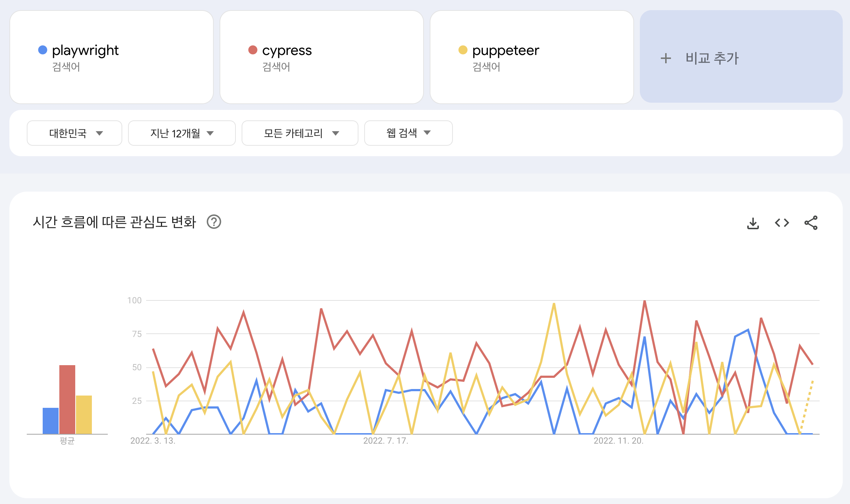This screenshot has height=504, width=850.
Task: Click the 2022. 7. 17. date label
Action: click(386, 441)
